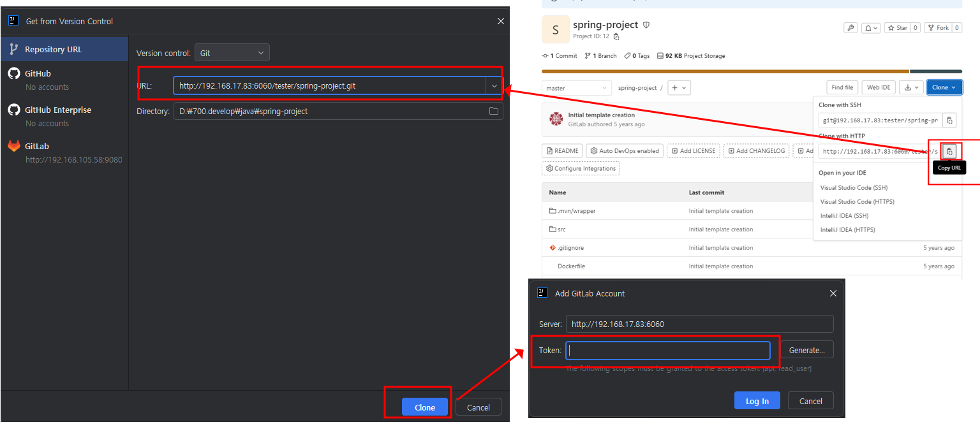Cancel the Get from Version Control dialog
The image size is (980, 436).
[479, 407]
